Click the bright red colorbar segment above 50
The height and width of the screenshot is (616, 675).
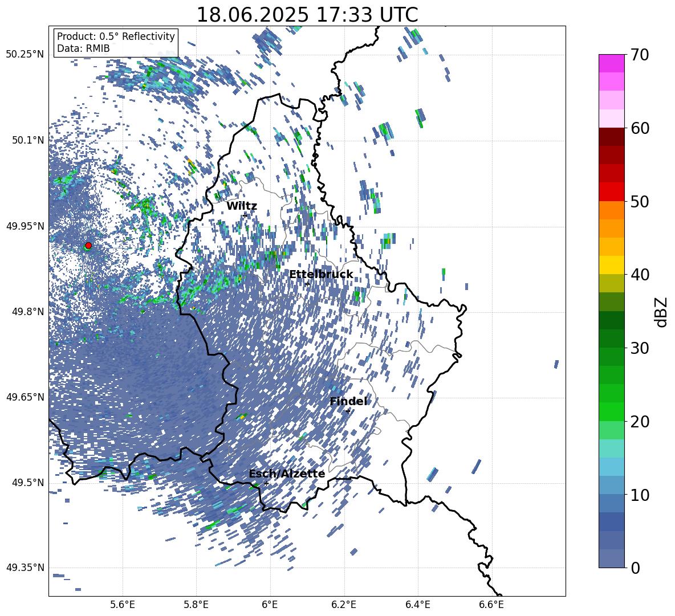(611, 192)
